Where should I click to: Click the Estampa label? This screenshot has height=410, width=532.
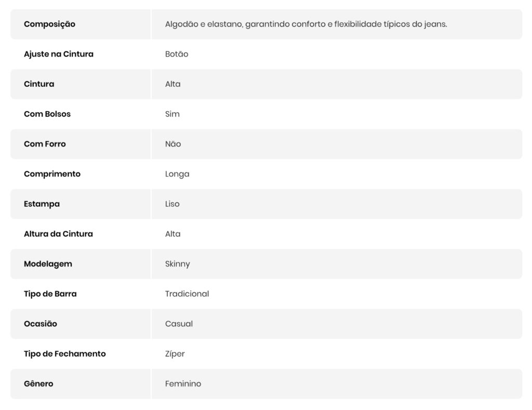(42, 204)
